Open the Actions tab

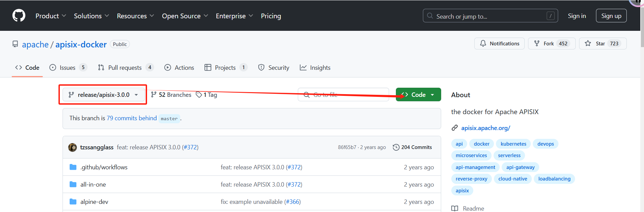[x=179, y=68]
